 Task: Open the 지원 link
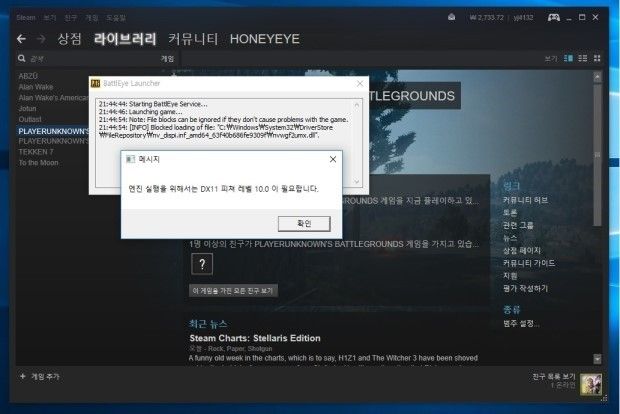coord(510,276)
